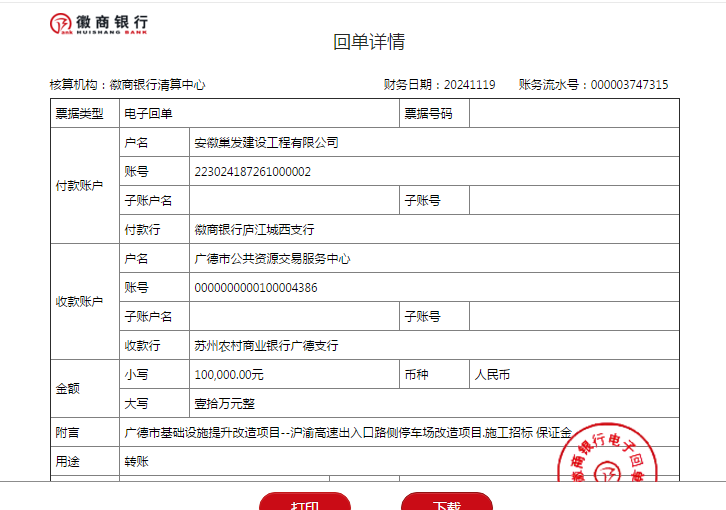Viewport: 726px width, 510px height.
Task: Select payer bank 徽商银行庐江城西支行
Action: coord(254,230)
